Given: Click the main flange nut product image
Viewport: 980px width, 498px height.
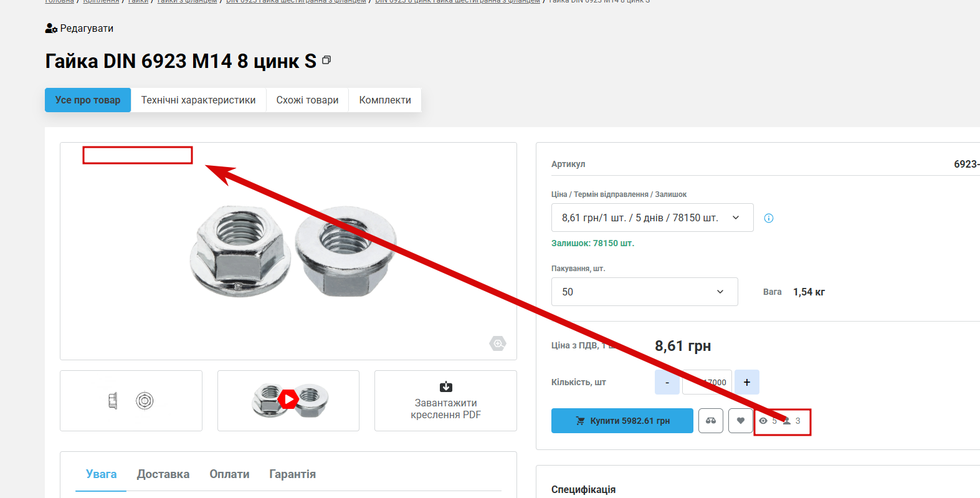Looking at the screenshot, I should 293,251.
